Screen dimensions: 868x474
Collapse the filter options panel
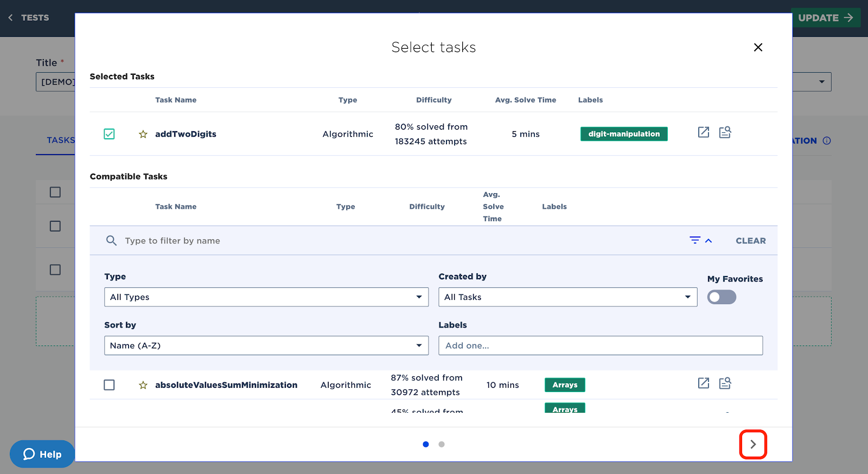coord(701,240)
